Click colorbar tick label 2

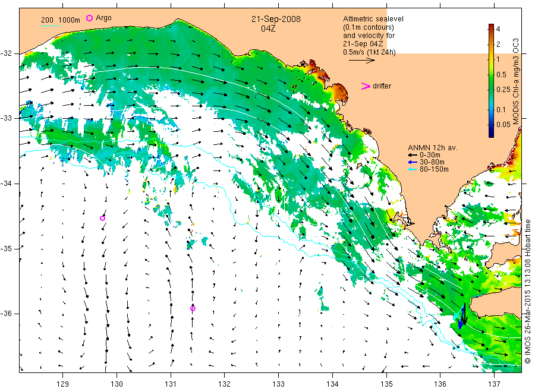[498, 44]
